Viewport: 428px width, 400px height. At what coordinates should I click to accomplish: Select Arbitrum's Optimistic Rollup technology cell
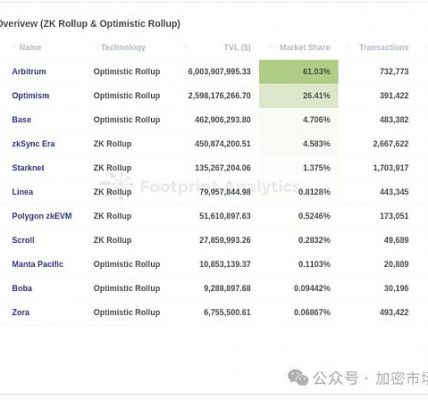[x=127, y=71]
